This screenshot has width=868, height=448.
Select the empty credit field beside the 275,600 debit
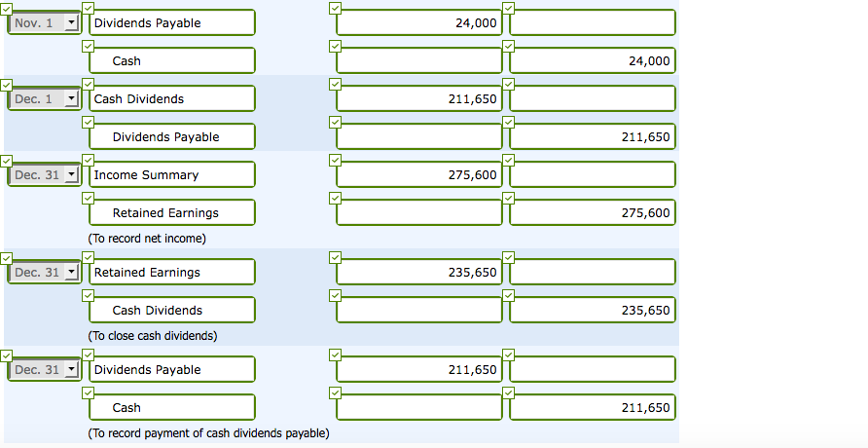[593, 174]
